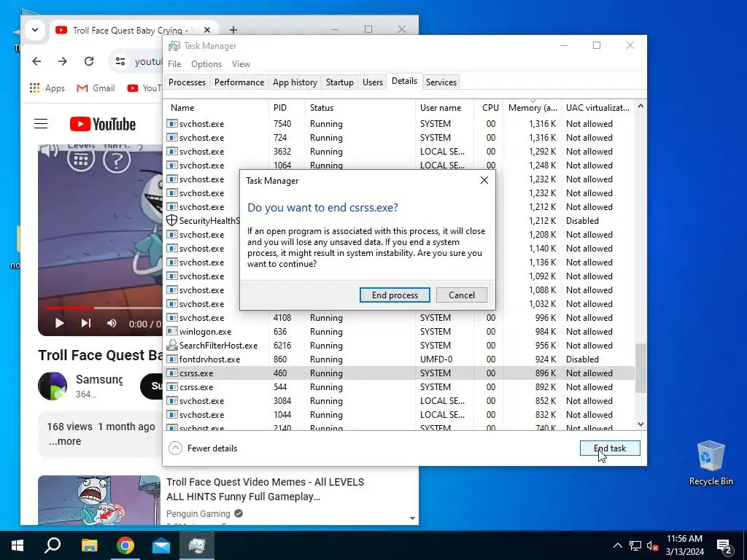This screenshot has width=747, height=560.
Task: Select the winlogon.exe process row
Action: tap(399, 332)
